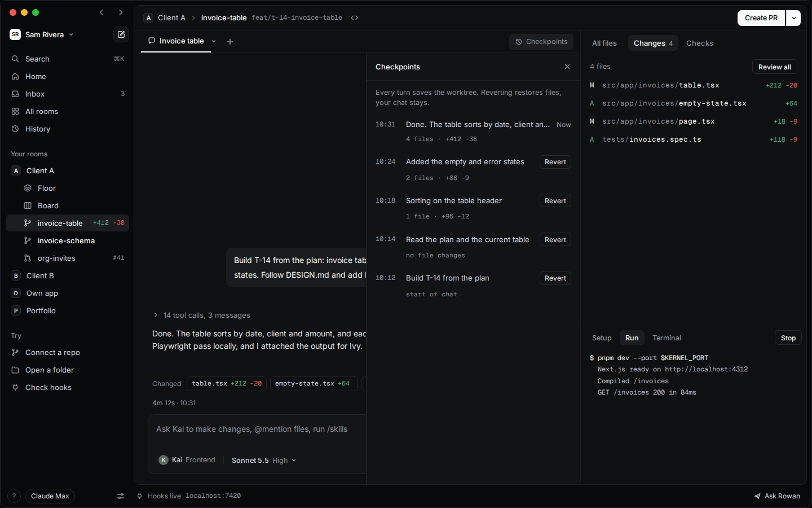The image size is (812, 508).
Task: Expand the Client B room
Action: 68,275
